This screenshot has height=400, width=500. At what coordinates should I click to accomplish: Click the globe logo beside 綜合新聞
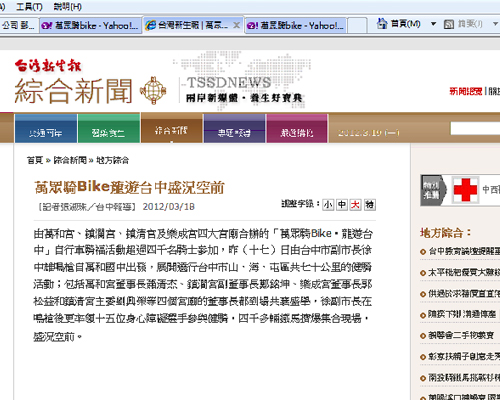[x=153, y=90]
